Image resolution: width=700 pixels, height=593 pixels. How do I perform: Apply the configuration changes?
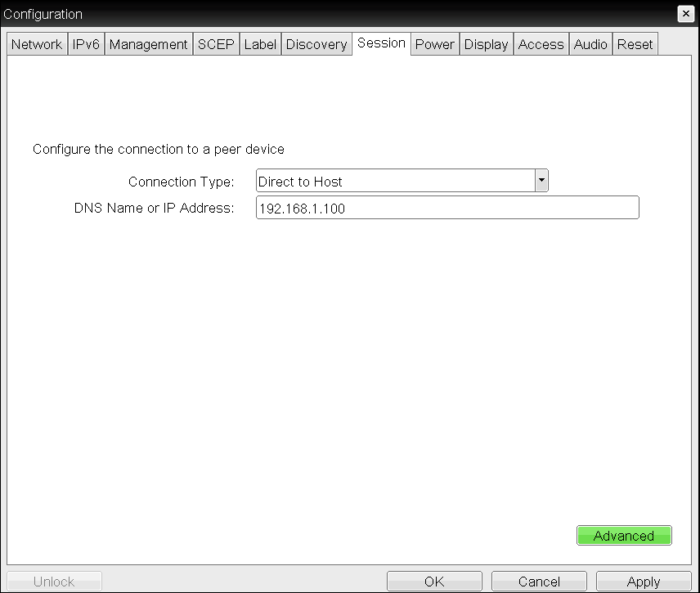tap(644, 582)
